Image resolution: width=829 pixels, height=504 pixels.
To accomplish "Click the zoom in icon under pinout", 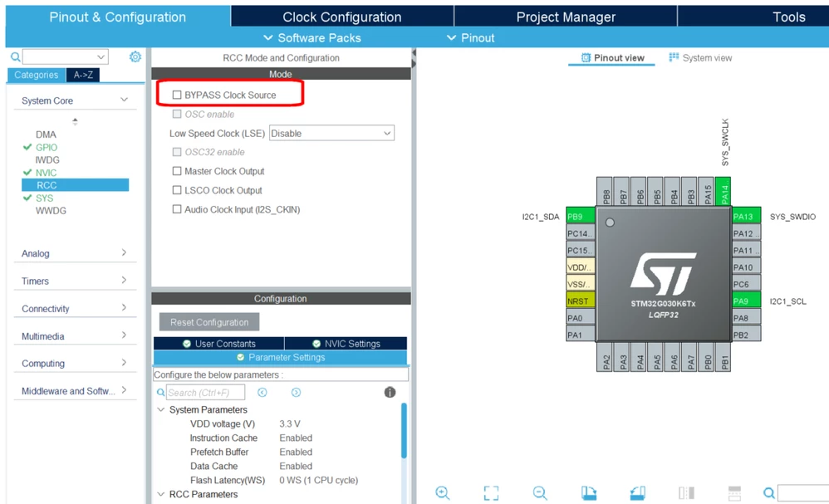I will click(x=443, y=493).
